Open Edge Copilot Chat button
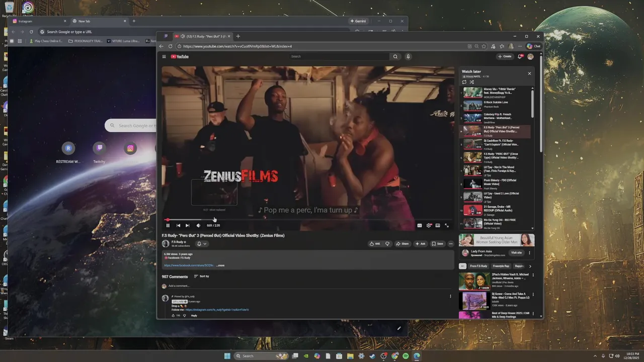 point(533,46)
